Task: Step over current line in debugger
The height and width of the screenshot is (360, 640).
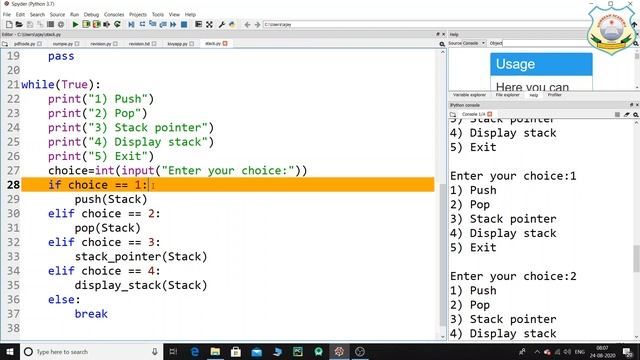Action: pyautogui.click(x=142, y=24)
